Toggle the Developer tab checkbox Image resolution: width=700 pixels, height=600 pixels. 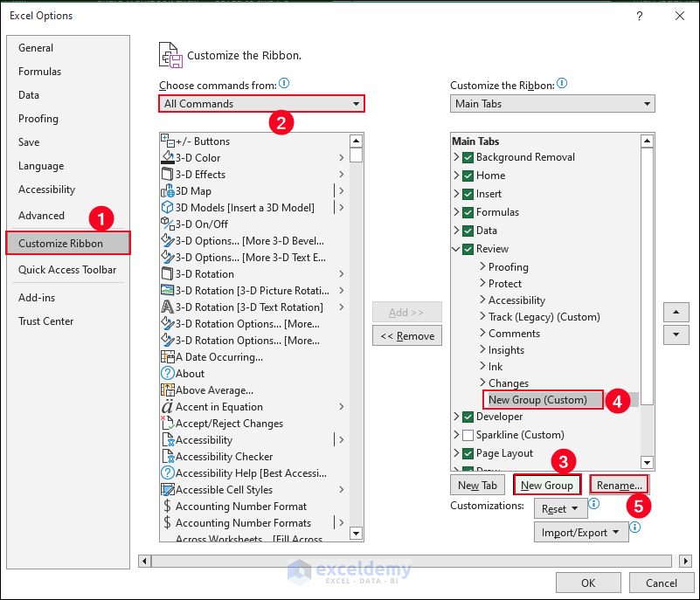pos(468,417)
